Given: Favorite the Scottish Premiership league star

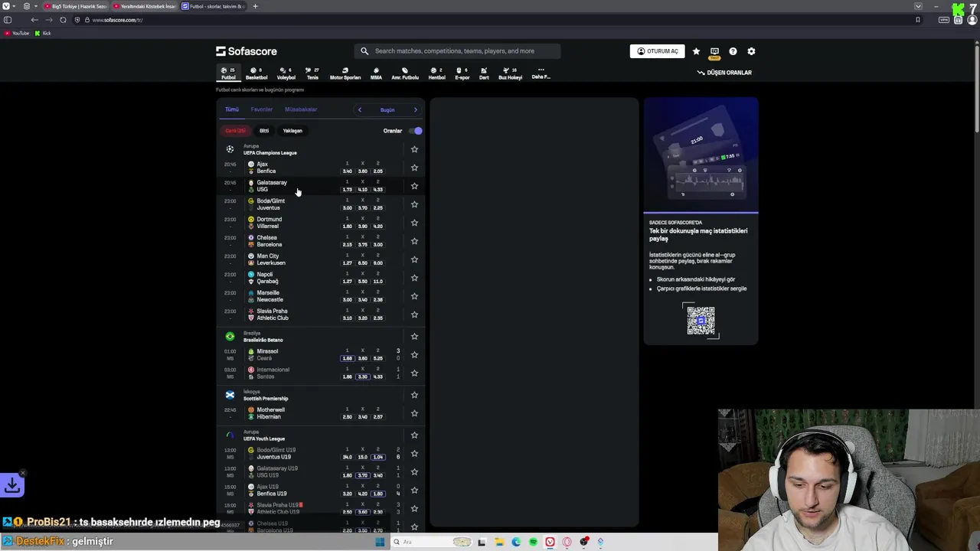Looking at the screenshot, I should (x=414, y=395).
